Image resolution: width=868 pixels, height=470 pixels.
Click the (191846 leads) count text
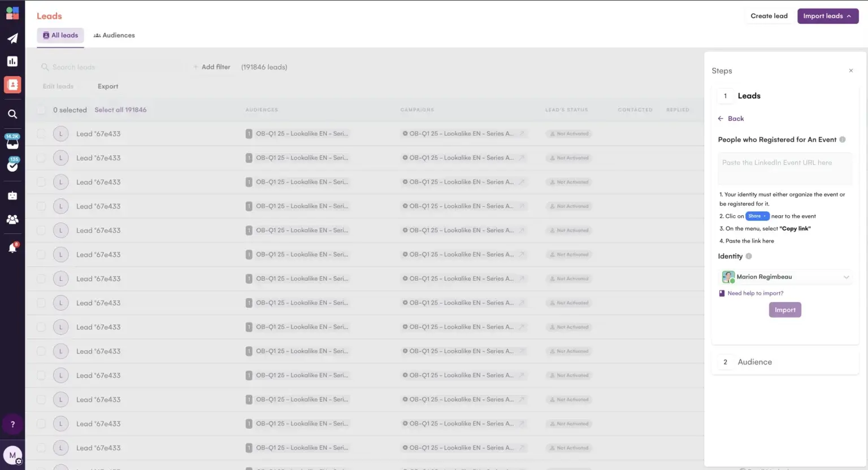click(264, 67)
